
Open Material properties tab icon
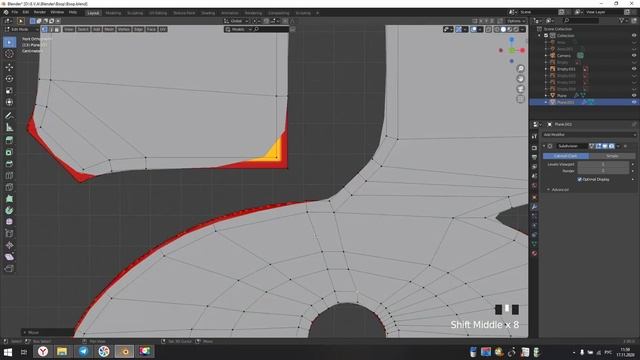534,253
